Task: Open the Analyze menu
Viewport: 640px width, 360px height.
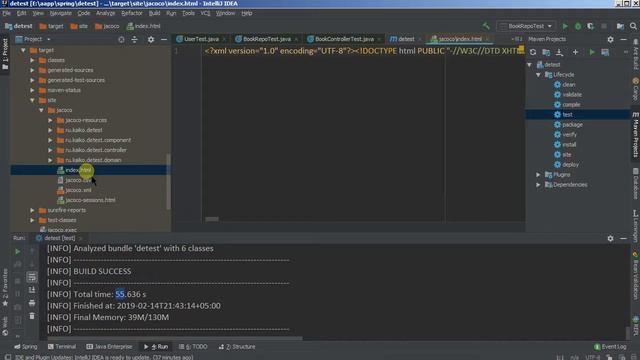Action: click(x=105, y=13)
